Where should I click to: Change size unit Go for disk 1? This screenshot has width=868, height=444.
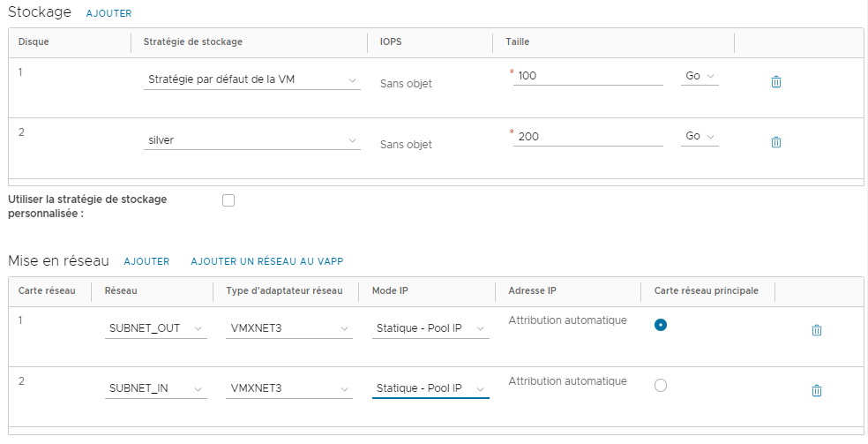(700, 76)
